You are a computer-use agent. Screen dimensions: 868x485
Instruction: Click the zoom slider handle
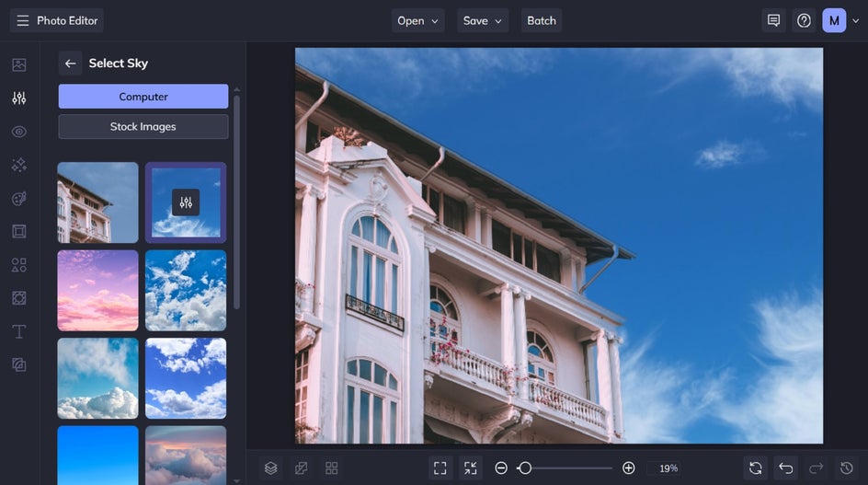coord(525,468)
